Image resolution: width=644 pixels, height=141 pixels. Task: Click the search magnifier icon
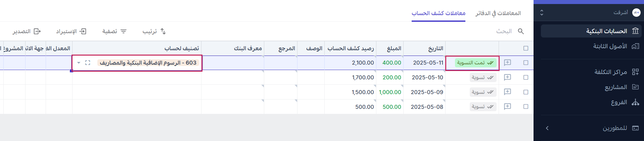click(x=521, y=31)
